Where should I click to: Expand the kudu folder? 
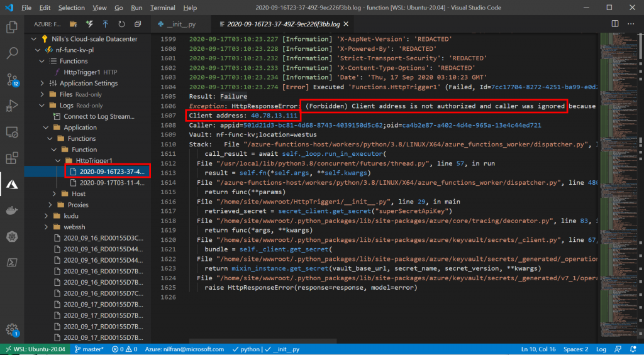coord(46,216)
